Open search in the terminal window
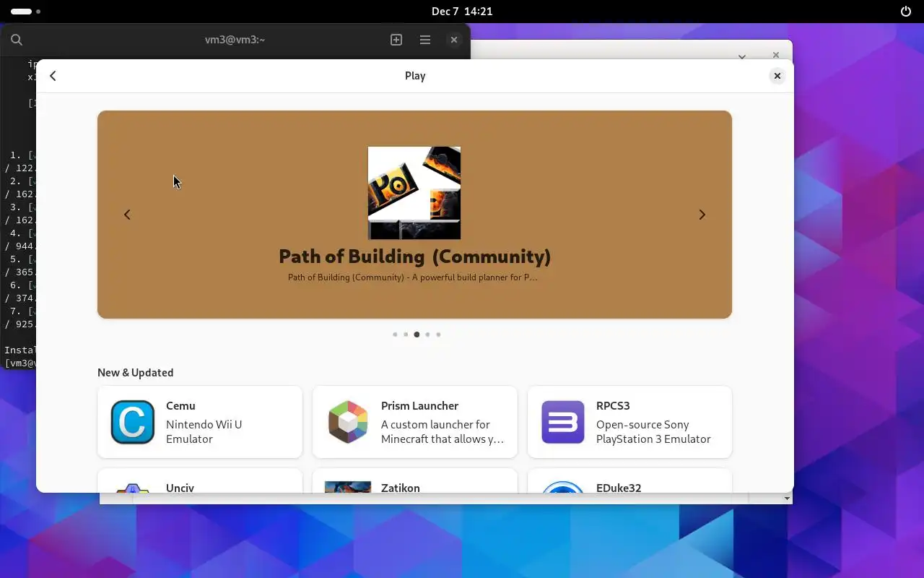Viewport: 924px width, 578px height. [x=17, y=40]
